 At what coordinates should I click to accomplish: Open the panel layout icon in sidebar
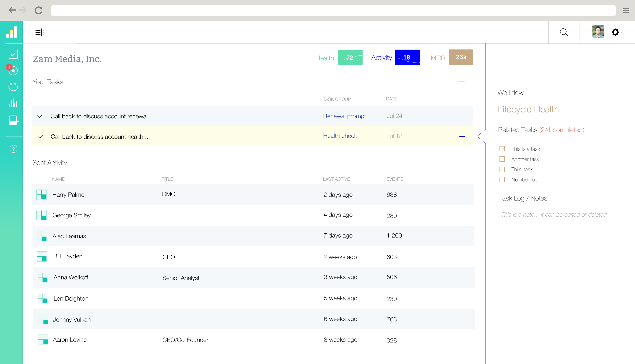14,120
